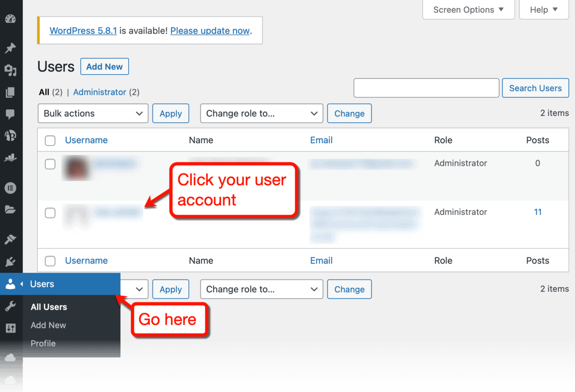Filter users by Administrator role
The height and width of the screenshot is (392, 575).
(100, 92)
